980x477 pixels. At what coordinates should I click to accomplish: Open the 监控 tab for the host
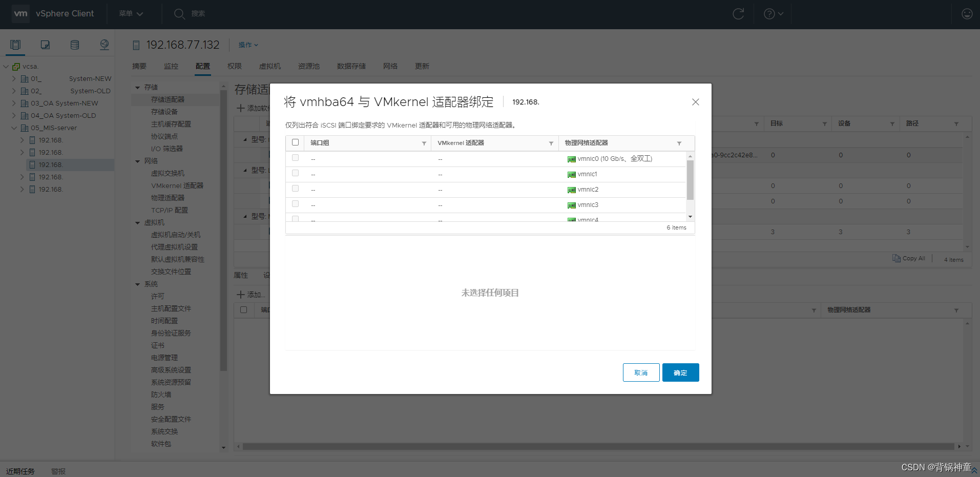(171, 66)
